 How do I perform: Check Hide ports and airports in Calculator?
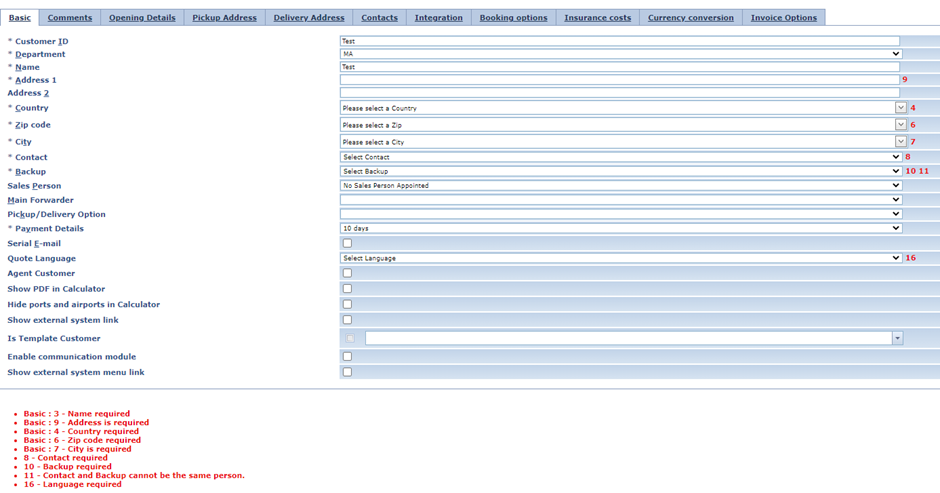pyautogui.click(x=347, y=304)
